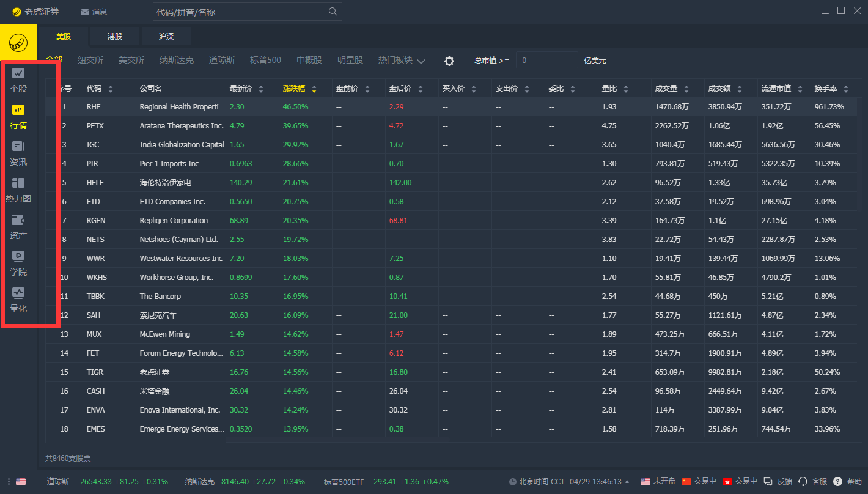This screenshot has width=868, height=494.
Task: Open Emerge Energy Services row
Action: point(451,429)
